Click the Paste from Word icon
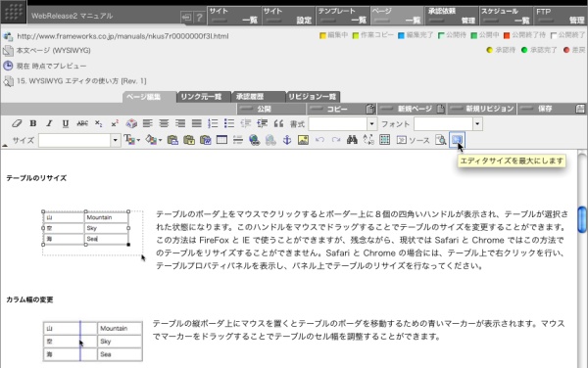Viewport: 588px width, 368px height. pyautogui.click(x=206, y=140)
